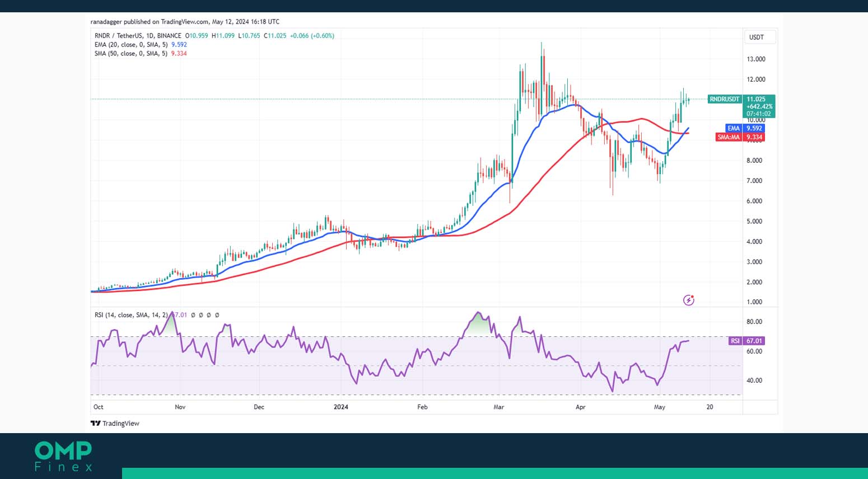Click the 6.000 price axis label
This screenshot has width=868, height=479.
754,201
